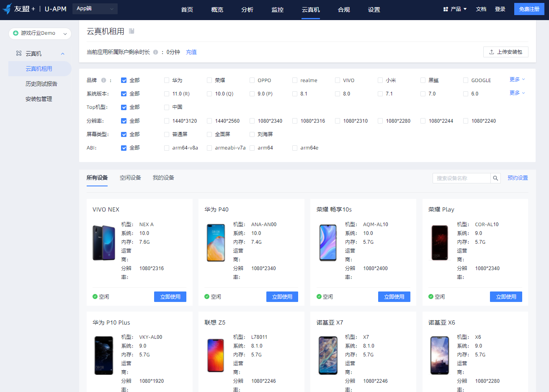This screenshot has height=392, width=549.
Task: Open the 预约设置 link
Action: pos(518,178)
